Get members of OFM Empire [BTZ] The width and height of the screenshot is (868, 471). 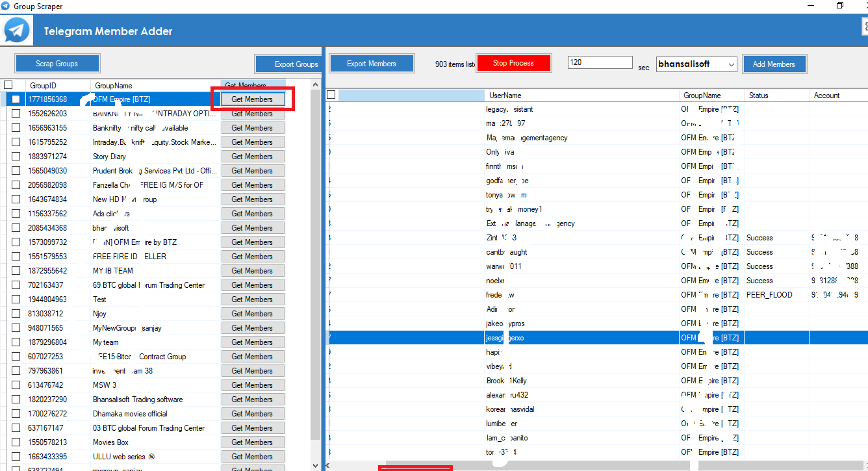(x=253, y=99)
